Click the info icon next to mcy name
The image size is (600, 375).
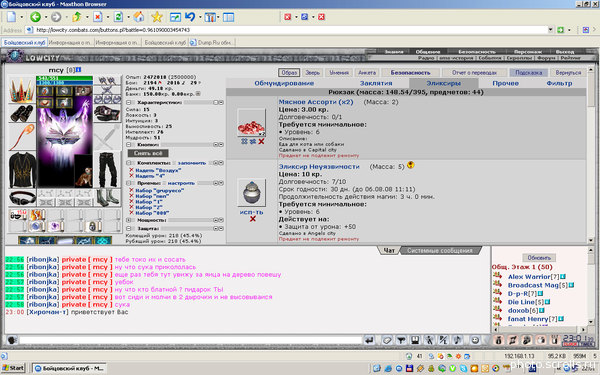[x=78, y=70]
